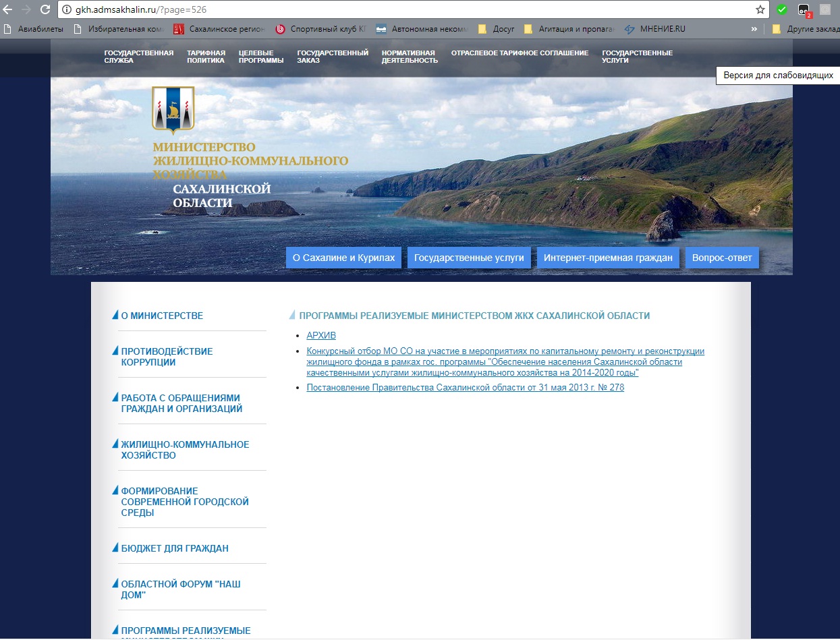The width and height of the screenshot is (840, 640).
Task: Open the Авиабилеты bookmark
Action: [35, 29]
